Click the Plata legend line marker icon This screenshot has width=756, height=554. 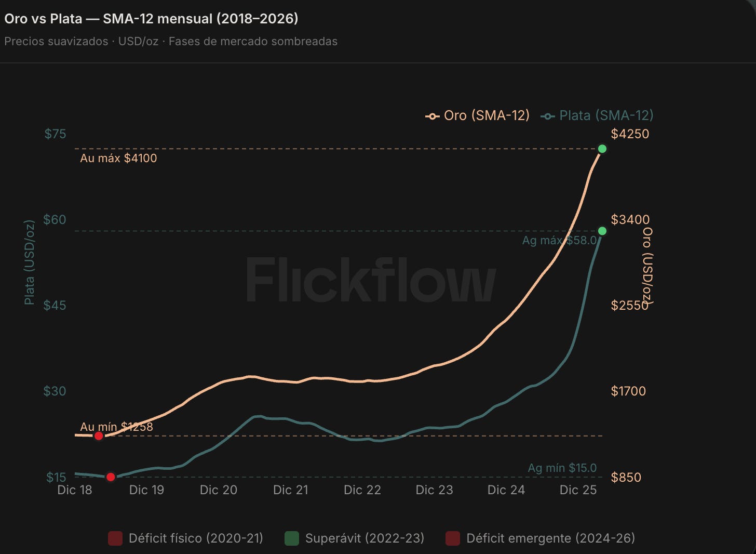[547, 116]
